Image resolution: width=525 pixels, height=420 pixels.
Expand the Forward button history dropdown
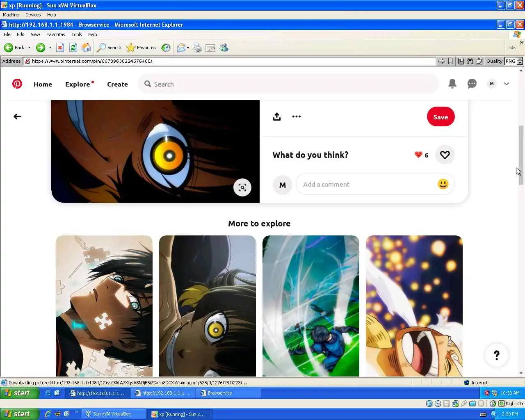click(50, 48)
